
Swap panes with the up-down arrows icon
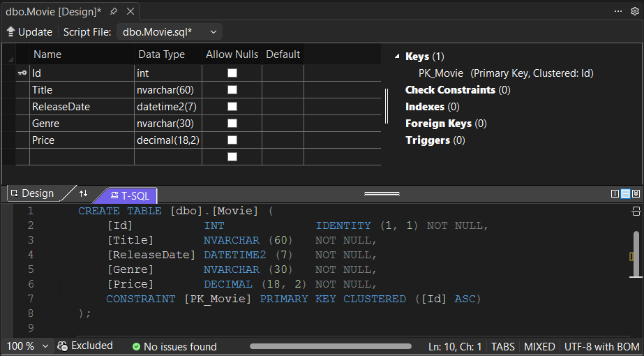click(83, 193)
